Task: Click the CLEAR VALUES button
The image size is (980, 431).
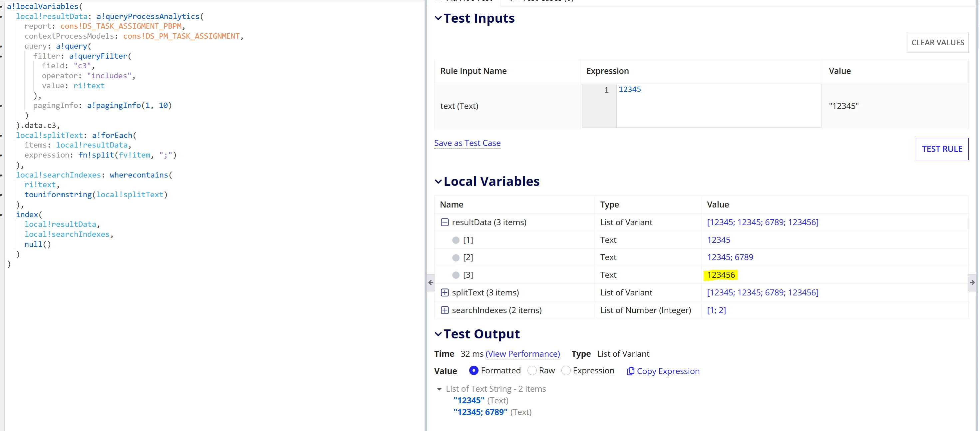Action: click(937, 43)
